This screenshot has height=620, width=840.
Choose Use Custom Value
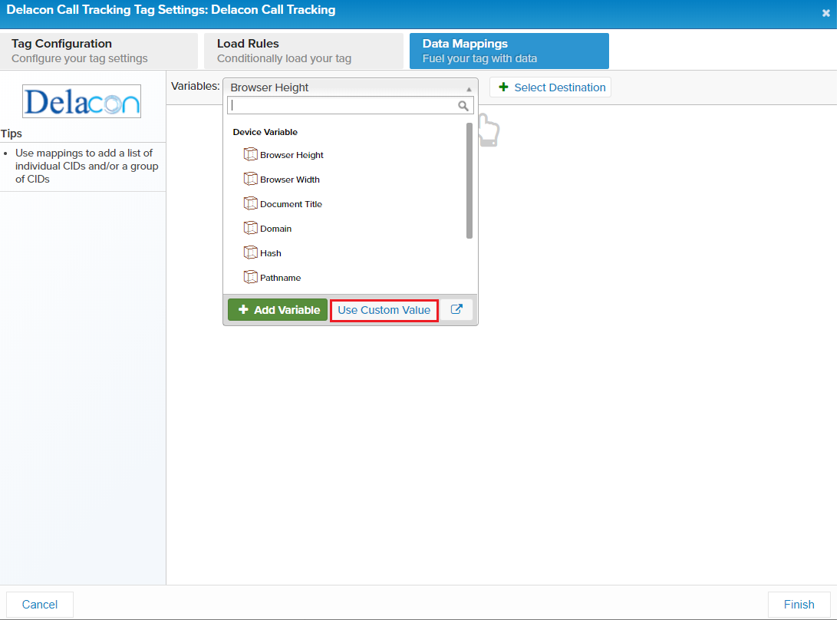coord(384,310)
